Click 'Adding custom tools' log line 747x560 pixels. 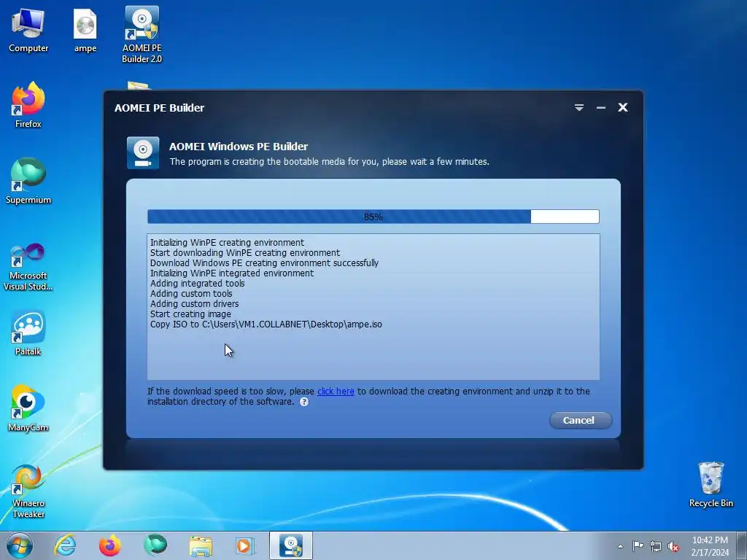(191, 294)
